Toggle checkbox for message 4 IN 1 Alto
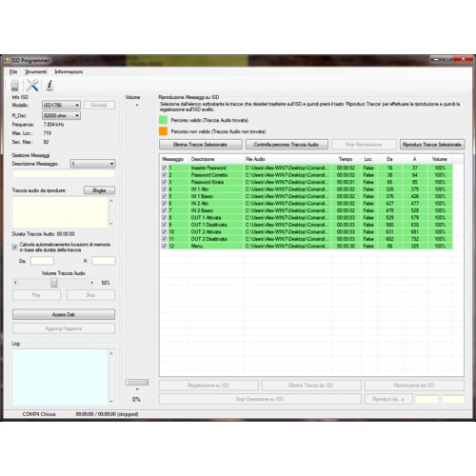This screenshot has height=476, width=476. [164, 189]
